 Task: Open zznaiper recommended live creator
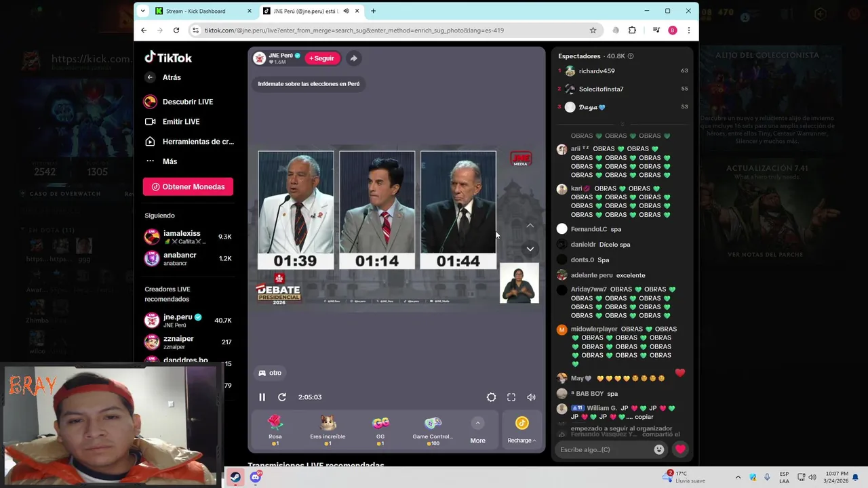coord(188,342)
